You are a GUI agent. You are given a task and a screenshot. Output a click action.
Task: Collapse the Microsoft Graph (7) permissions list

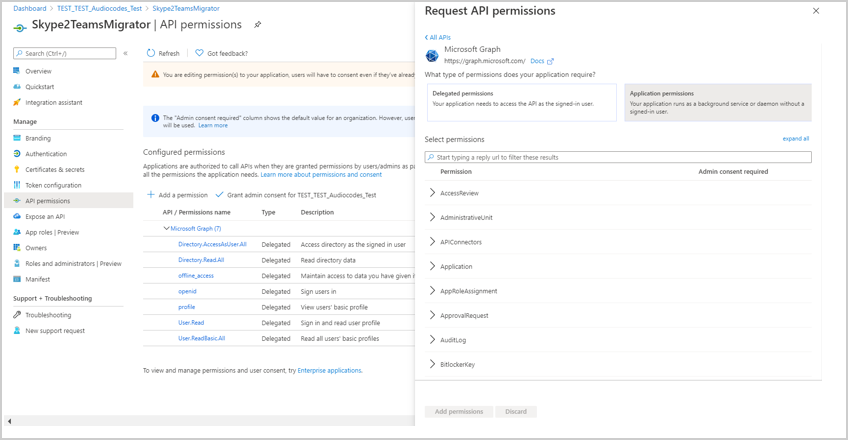(167, 229)
